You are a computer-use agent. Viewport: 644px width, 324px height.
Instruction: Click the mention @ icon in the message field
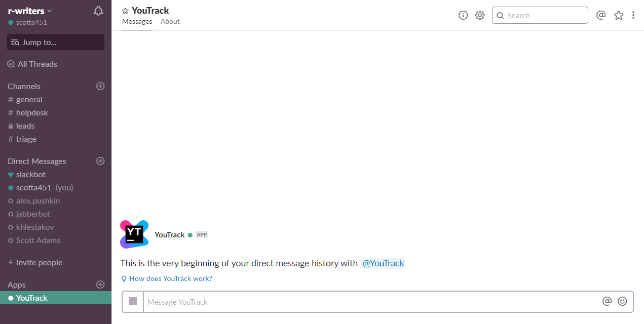pos(607,301)
